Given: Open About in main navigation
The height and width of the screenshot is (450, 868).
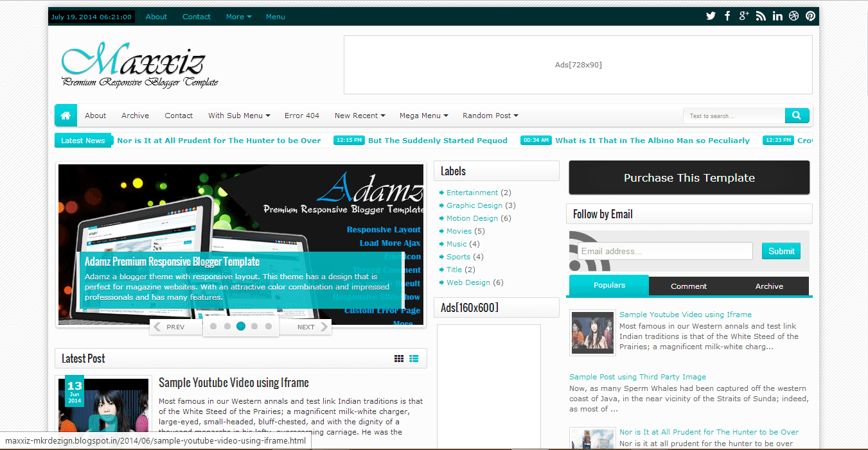Looking at the screenshot, I should pos(95,116).
